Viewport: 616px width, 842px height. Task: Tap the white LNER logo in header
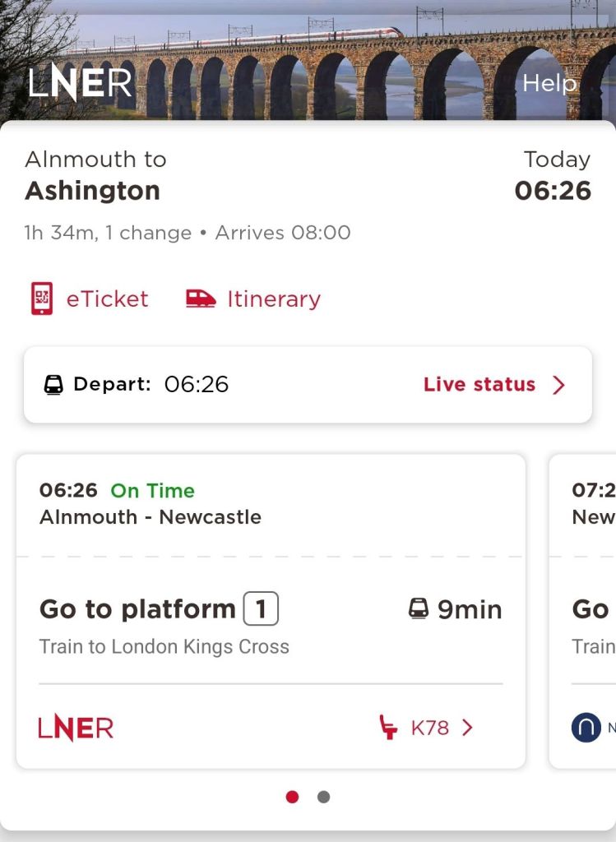[x=80, y=83]
